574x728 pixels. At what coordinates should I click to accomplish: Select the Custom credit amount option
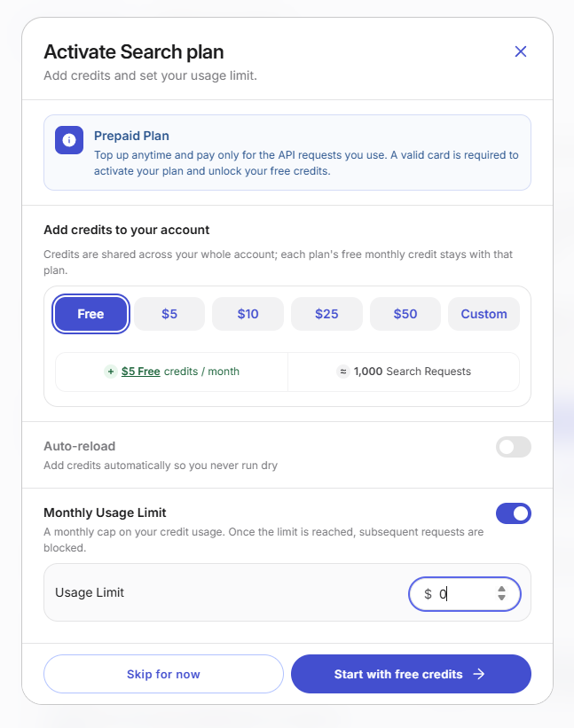coord(484,314)
